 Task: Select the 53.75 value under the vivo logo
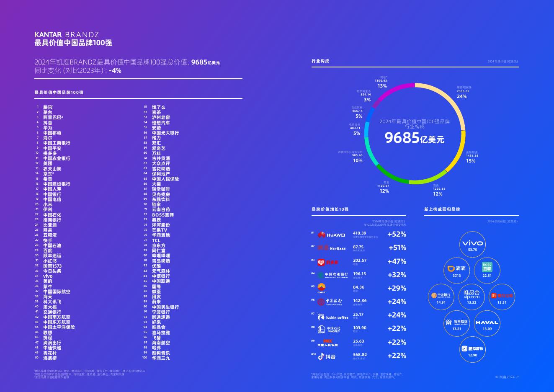[x=472, y=250]
